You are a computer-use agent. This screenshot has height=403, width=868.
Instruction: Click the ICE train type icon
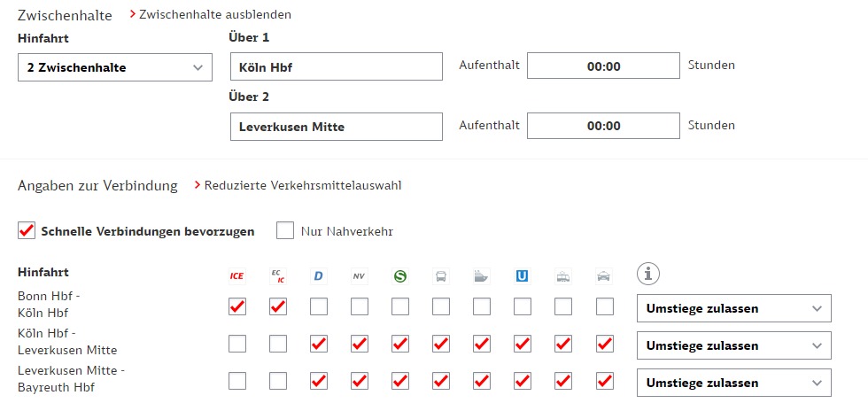237,275
